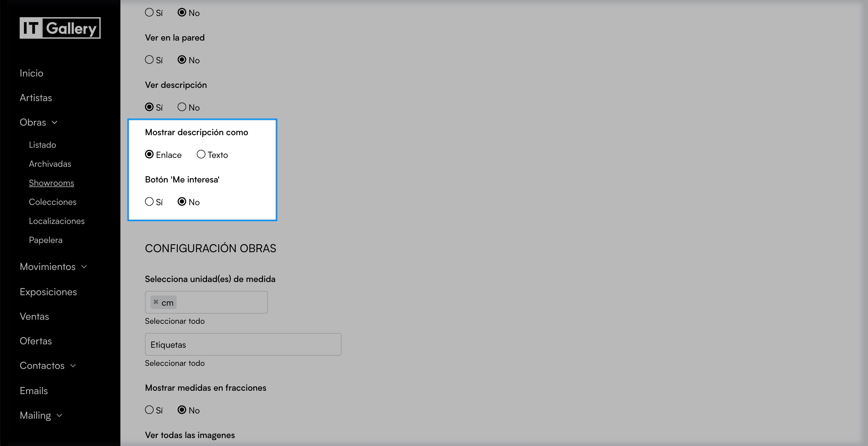The width and height of the screenshot is (868, 446).
Task: Click the Etiquetas input field
Action: (243, 344)
